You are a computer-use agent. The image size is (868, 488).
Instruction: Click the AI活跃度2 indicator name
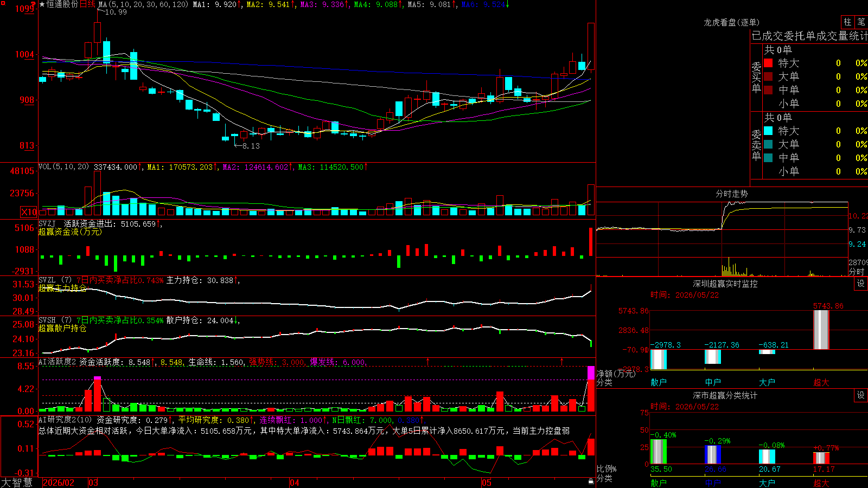58,362
